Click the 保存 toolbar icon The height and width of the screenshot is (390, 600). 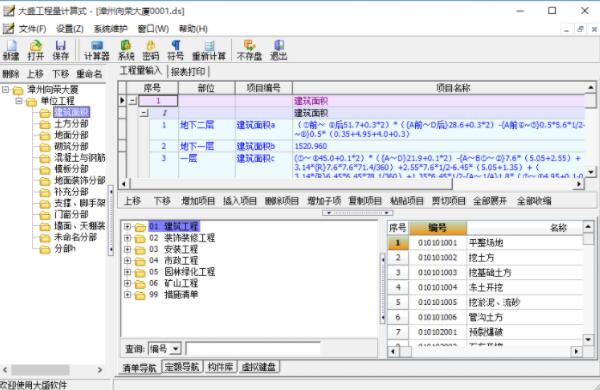pyautogui.click(x=60, y=50)
